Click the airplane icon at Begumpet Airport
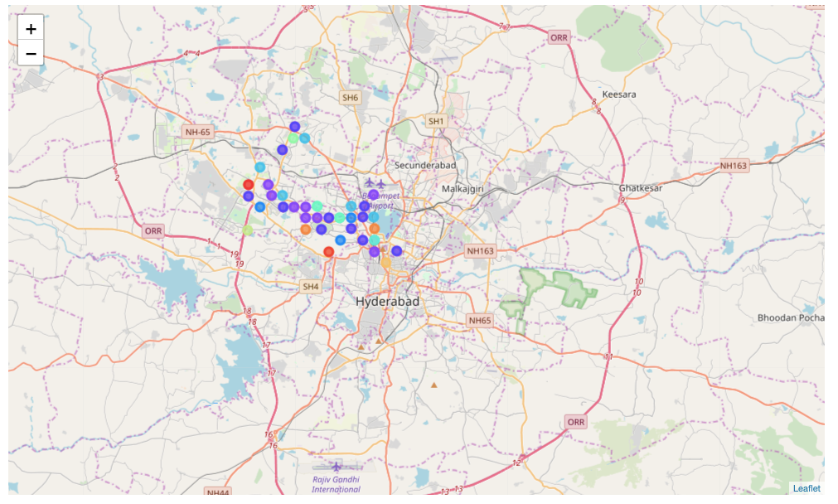This screenshot has width=838, height=504. coord(375,183)
